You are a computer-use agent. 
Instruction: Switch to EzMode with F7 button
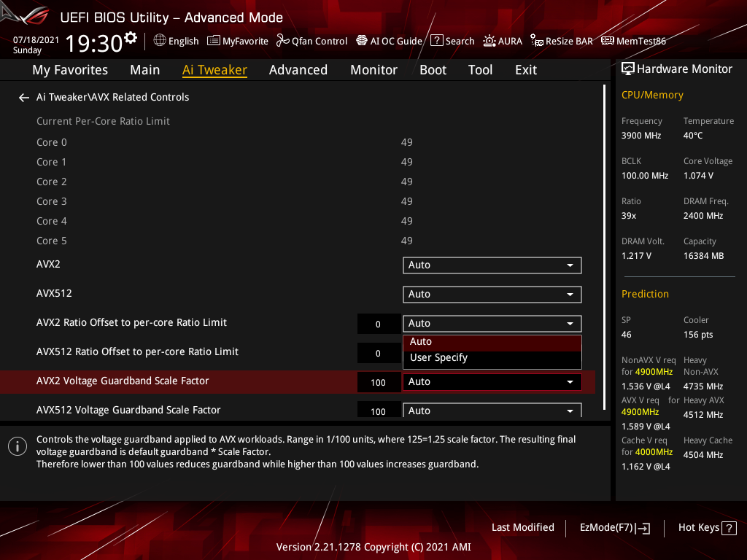(x=614, y=527)
